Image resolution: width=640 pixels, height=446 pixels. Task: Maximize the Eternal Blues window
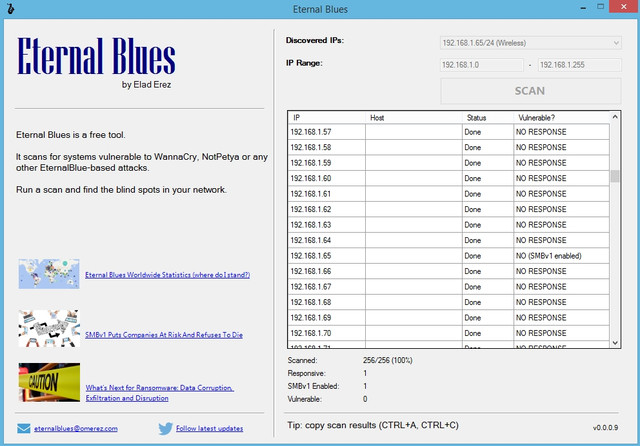[600, 7]
